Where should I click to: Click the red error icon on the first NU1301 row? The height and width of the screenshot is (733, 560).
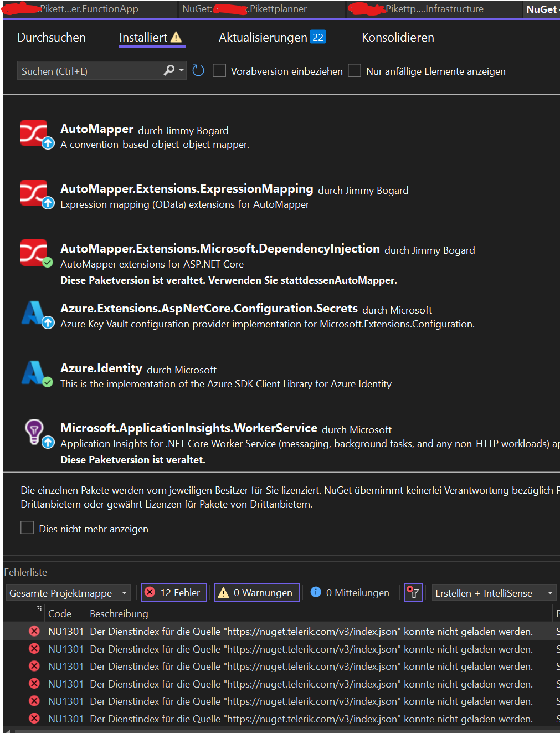tap(34, 631)
